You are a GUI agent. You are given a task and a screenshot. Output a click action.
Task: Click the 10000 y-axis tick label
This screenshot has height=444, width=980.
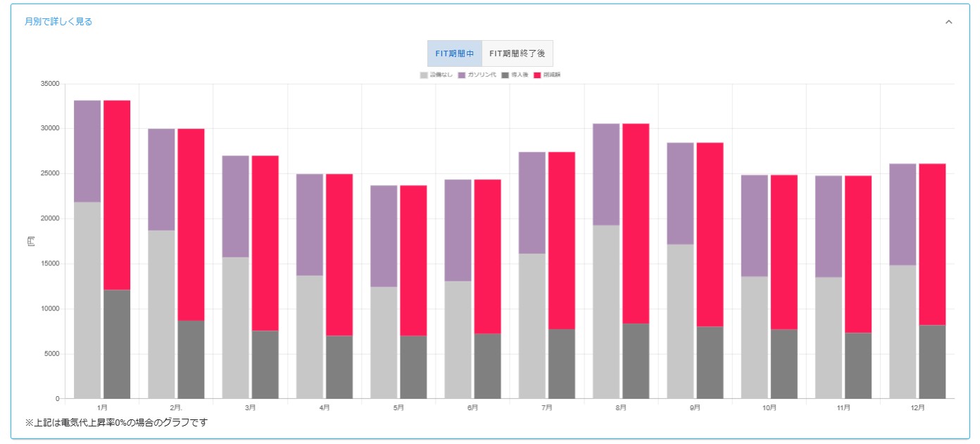(x=51, y=309)
